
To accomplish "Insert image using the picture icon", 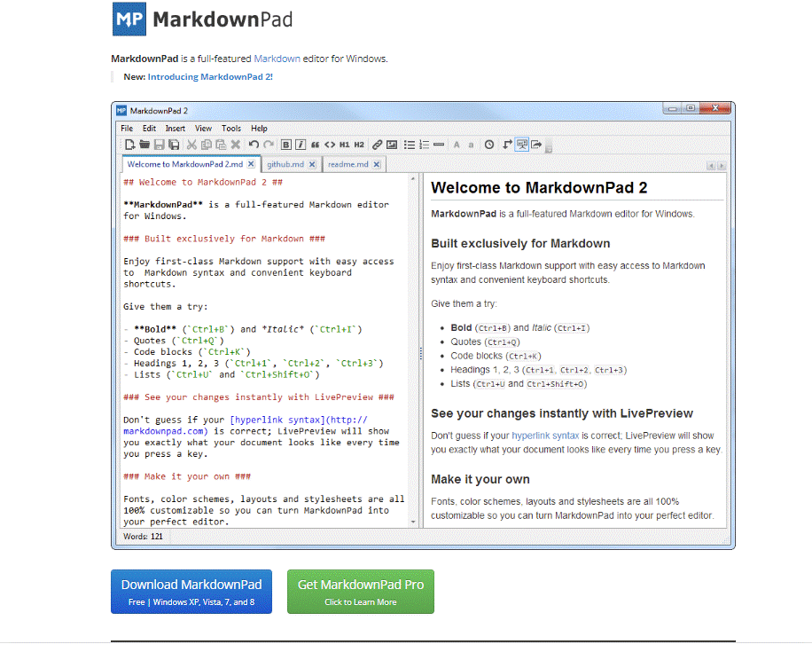I will (x=392, y=145).
